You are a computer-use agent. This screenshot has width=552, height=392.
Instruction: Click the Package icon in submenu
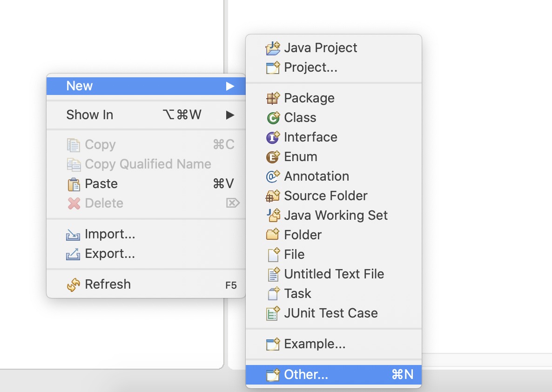[x=273, y=98]
